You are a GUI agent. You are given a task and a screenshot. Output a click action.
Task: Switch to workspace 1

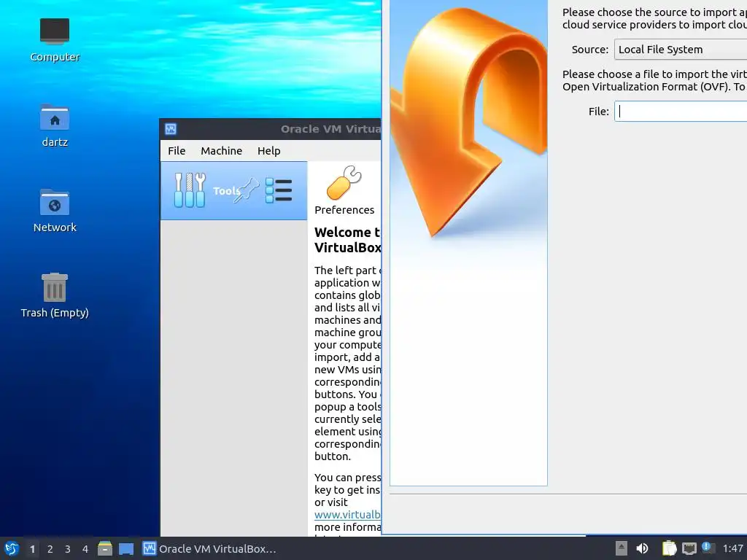pos(32,549)
